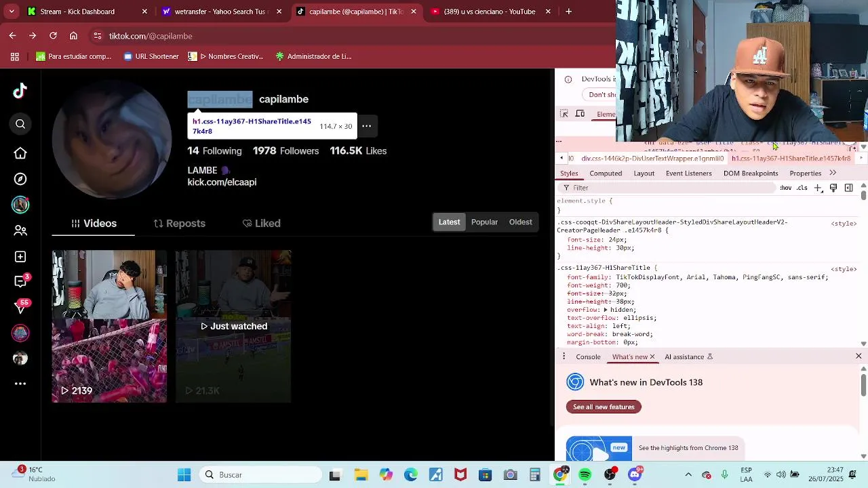Open the DOM Breakpoints tab

(751, 174)
